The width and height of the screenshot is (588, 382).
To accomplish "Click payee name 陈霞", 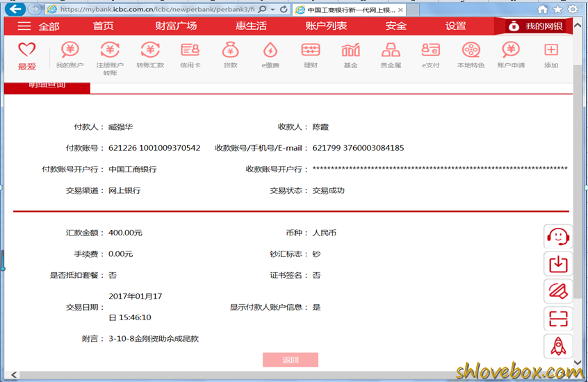I will click(320, 127).
